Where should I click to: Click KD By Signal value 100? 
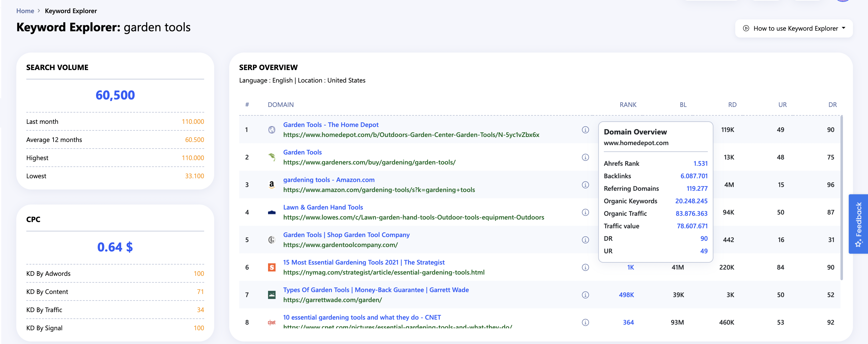199,328
